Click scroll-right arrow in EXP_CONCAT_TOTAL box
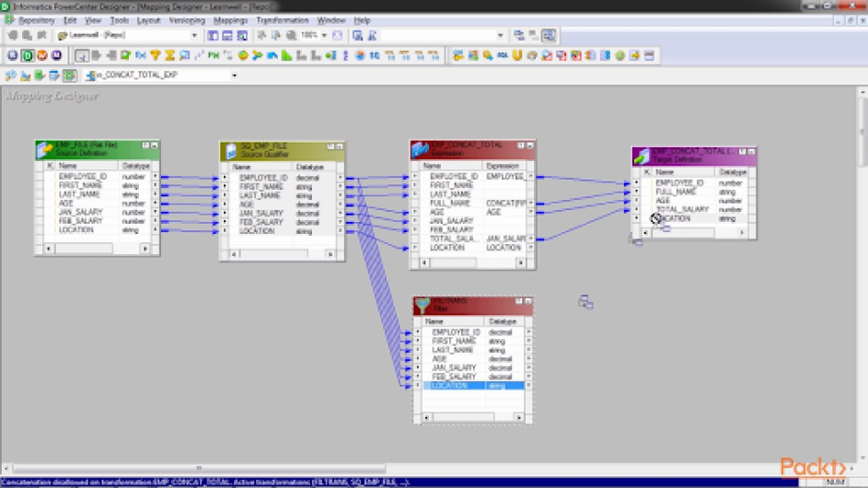The width and height of the screenshot is (868, 488). click(521, 263)
